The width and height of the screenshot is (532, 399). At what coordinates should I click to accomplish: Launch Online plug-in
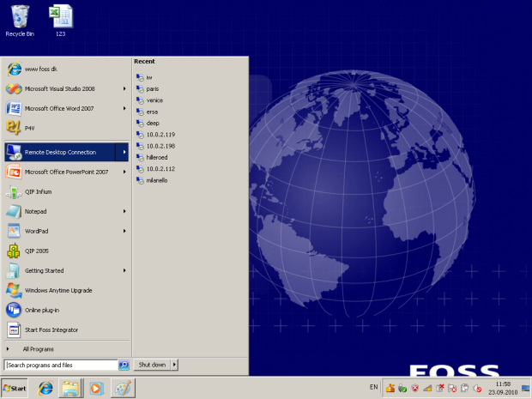(x=66, y=310)
